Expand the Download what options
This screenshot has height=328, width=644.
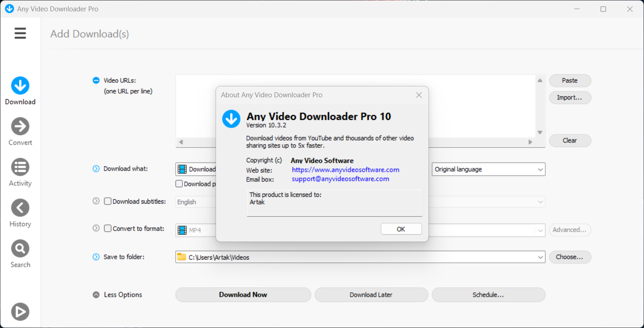(96, 169)
